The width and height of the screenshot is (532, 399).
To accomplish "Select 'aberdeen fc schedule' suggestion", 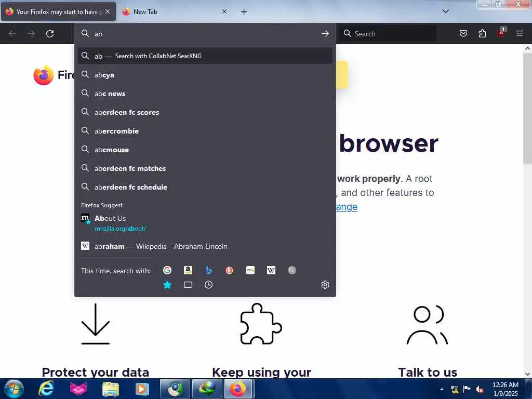I will tap(205, 187).
